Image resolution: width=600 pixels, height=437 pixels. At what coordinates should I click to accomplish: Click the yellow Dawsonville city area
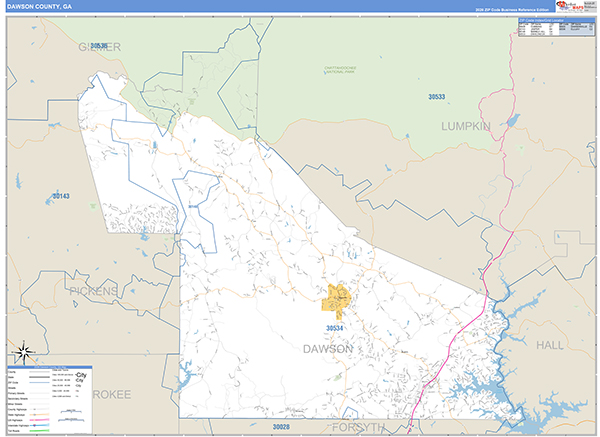coord(336,302)
